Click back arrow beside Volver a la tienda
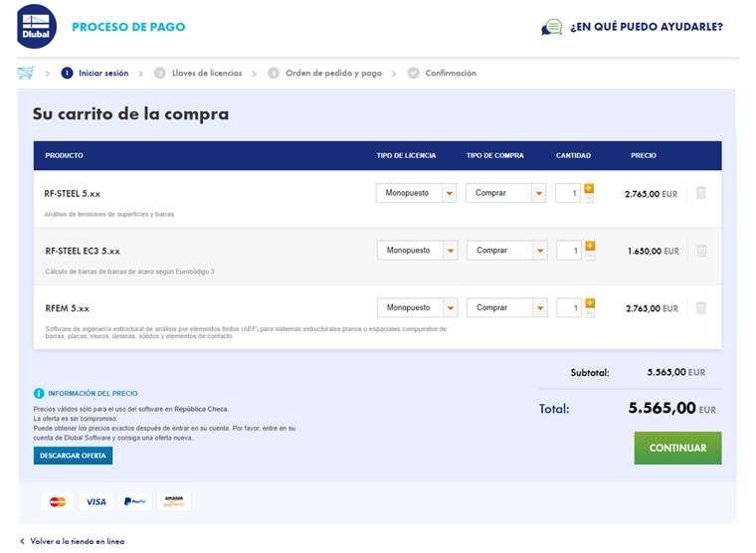This screenshot has width=756, height=553. (x=22, y=541)
